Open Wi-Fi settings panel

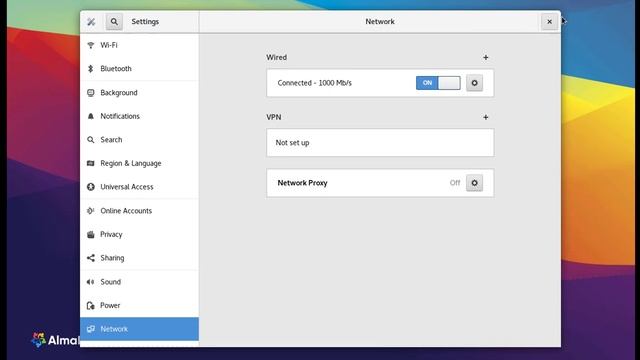coord(140,45)
